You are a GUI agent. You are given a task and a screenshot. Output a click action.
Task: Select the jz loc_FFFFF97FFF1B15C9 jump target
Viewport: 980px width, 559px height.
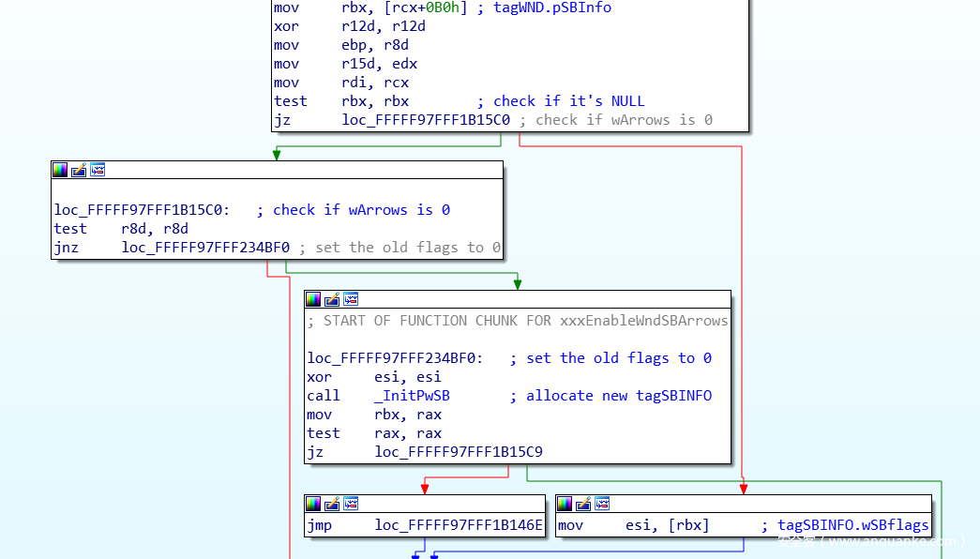458,452
